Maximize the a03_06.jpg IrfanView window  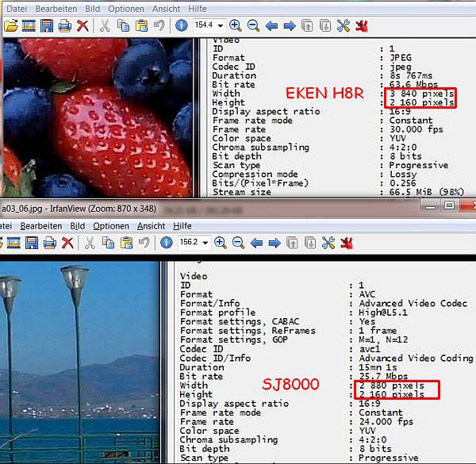point(449,206)
